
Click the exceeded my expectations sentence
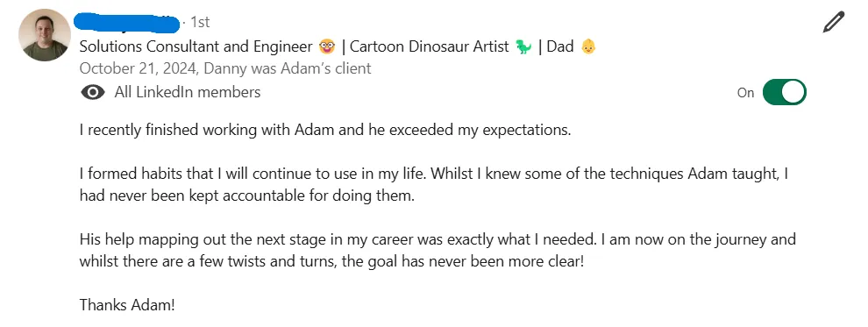click(x=325, y=130)
